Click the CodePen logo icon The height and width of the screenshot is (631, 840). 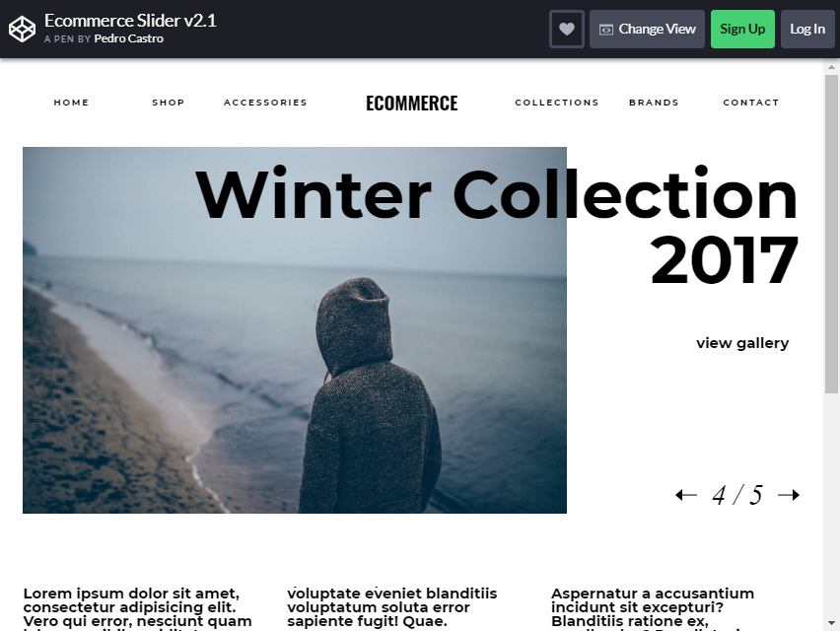[22, 29]
